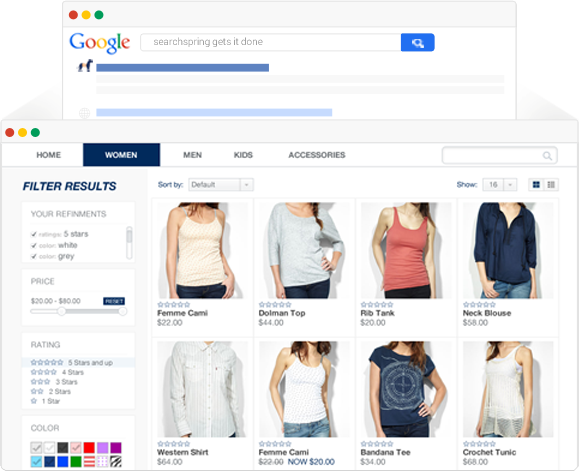Click the first blue Google result title
579x471 pixels.
click(182, 68)
